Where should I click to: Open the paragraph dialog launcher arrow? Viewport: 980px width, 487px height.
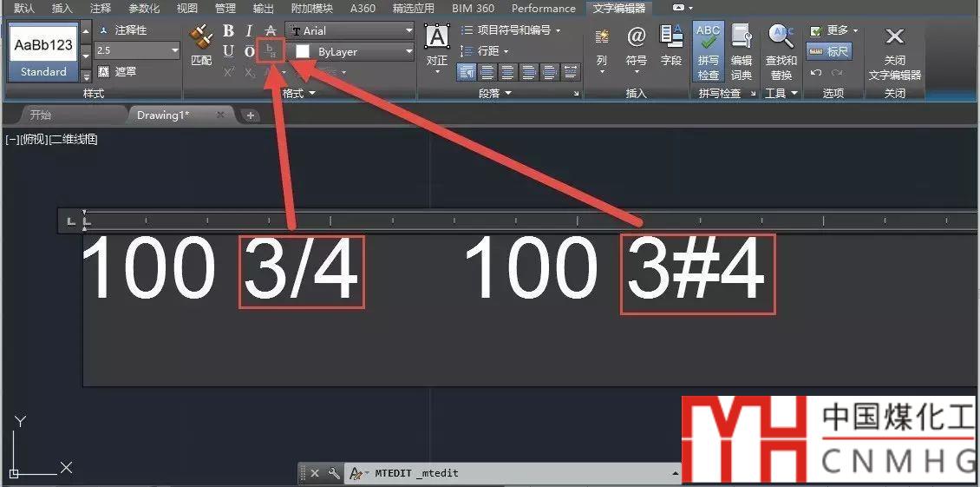pyautogui.click(x=576, y=94)
